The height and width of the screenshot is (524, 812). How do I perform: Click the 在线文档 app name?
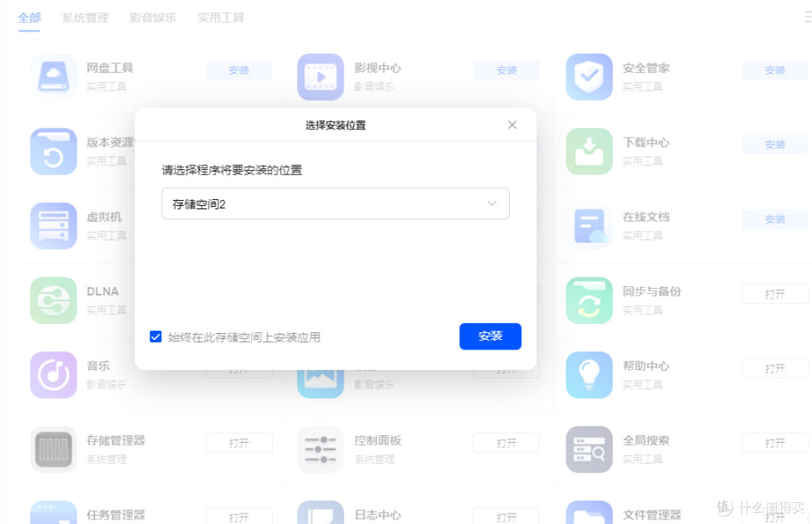[x=646, y=217]
